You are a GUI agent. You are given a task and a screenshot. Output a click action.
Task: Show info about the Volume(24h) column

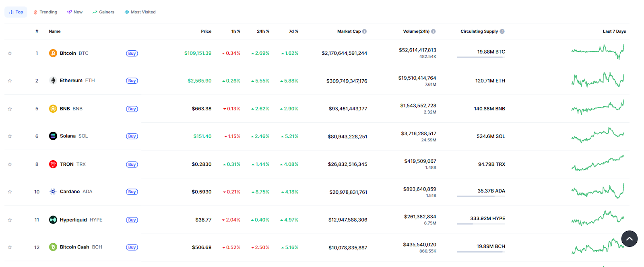coord(433,31)
